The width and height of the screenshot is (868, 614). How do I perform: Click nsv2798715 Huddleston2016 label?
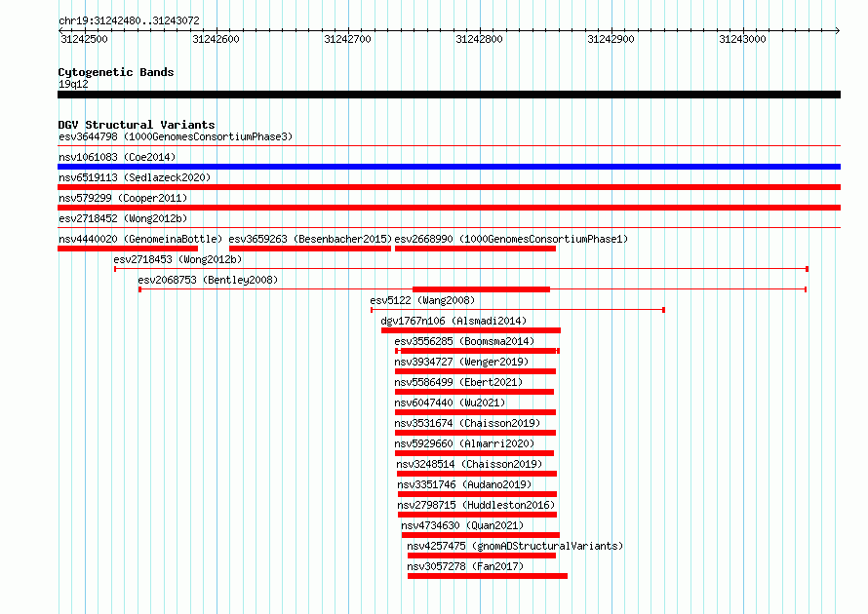pyautogui.click(x=476, y=505)
